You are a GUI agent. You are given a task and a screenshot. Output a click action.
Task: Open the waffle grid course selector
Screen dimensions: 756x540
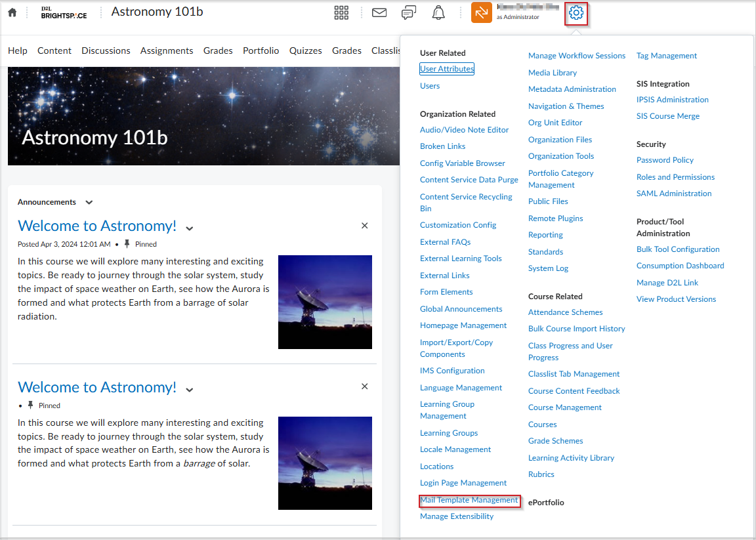pos(341,12)
